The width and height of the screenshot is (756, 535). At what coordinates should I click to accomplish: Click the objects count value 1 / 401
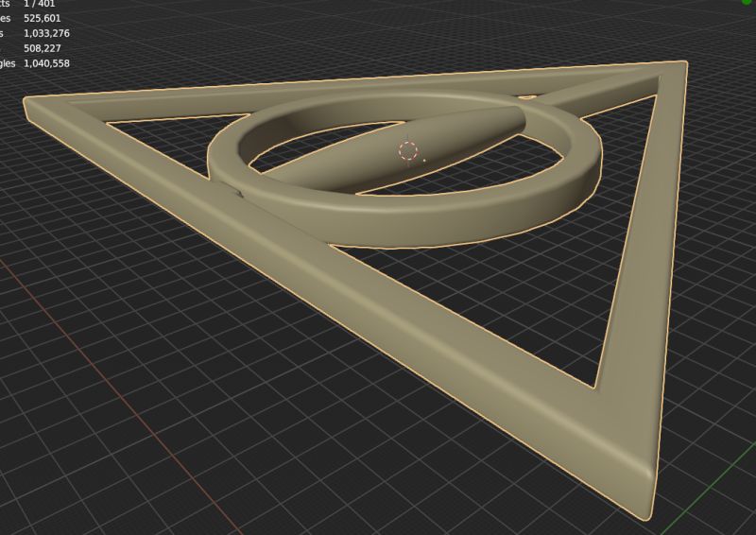(40, 4)
